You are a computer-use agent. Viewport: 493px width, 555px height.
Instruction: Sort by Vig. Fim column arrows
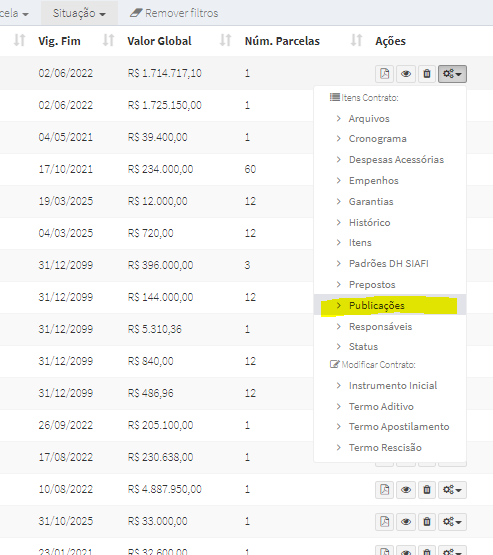coord(108,40)
